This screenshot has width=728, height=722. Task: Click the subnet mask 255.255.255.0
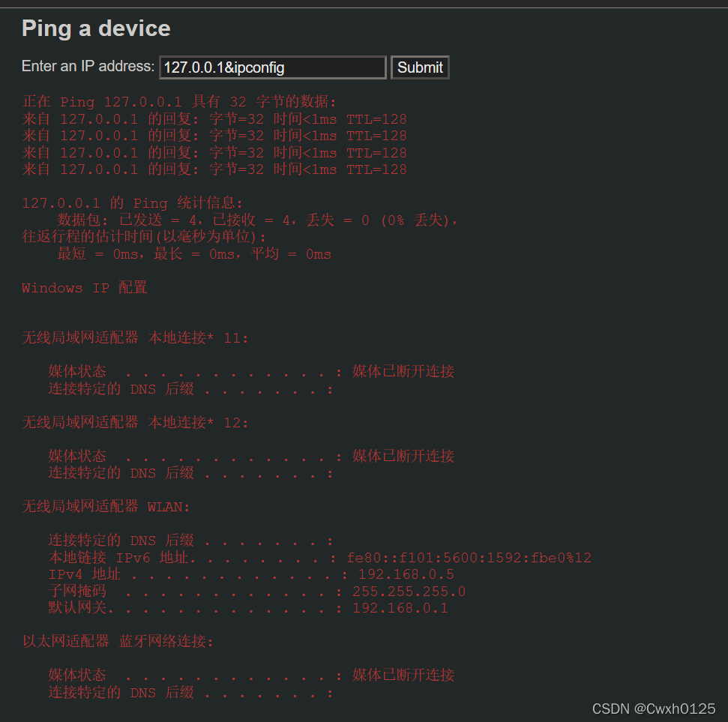(x=409, y=591)
